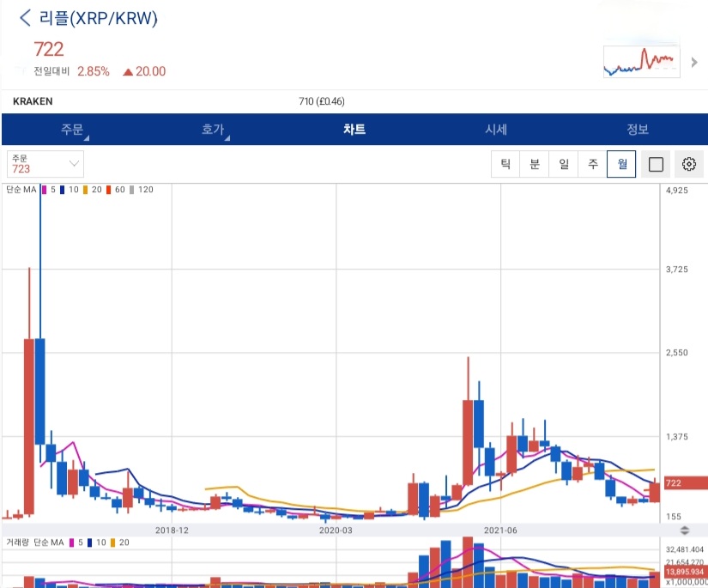
Task: Switch to the 정보 tab
Action: [x=638, y=130]
